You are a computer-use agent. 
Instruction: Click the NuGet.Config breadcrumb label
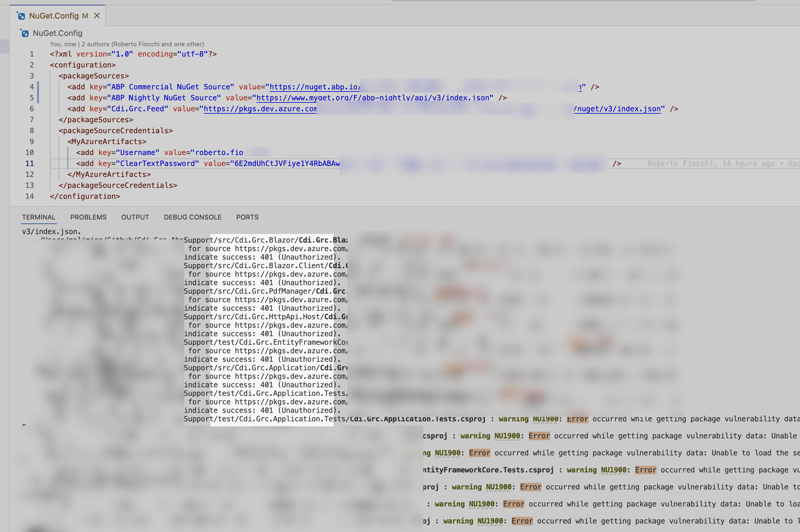tap(57, 33)
